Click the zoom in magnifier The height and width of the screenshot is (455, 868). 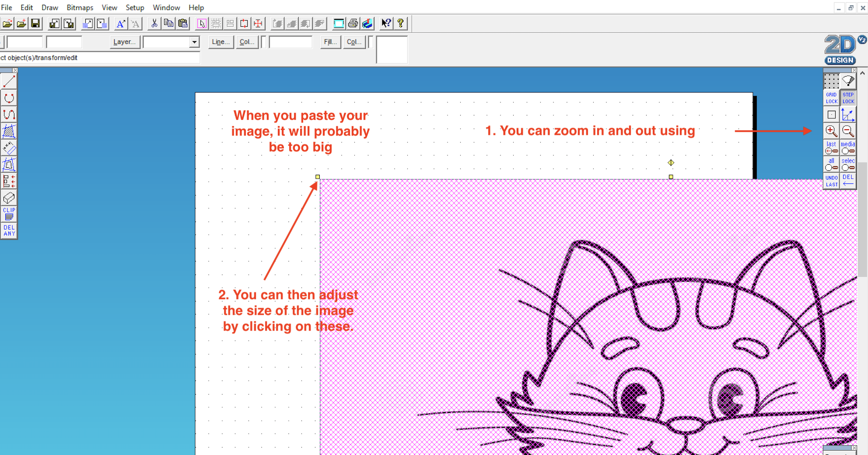click(831, 131)
